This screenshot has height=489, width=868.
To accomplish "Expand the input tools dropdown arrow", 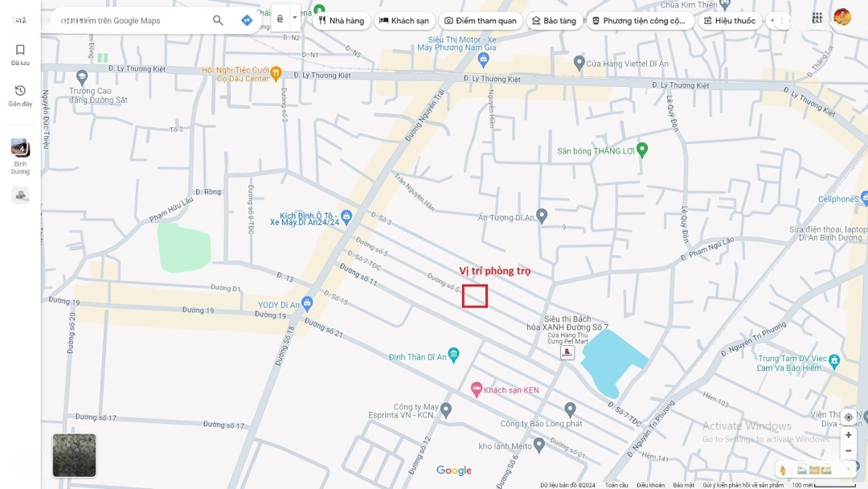I will 295,17.
